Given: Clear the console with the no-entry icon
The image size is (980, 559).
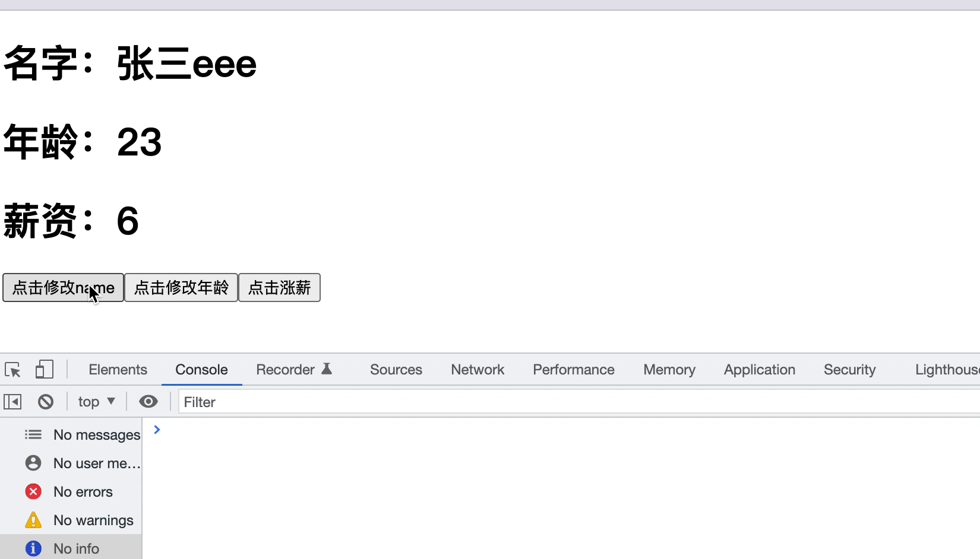Looking at the screenshot, I should click(46, 401).
